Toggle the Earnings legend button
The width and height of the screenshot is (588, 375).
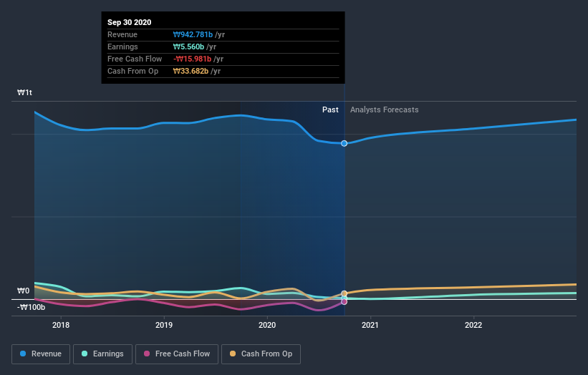pyautogui.click(x=102, y=354)
